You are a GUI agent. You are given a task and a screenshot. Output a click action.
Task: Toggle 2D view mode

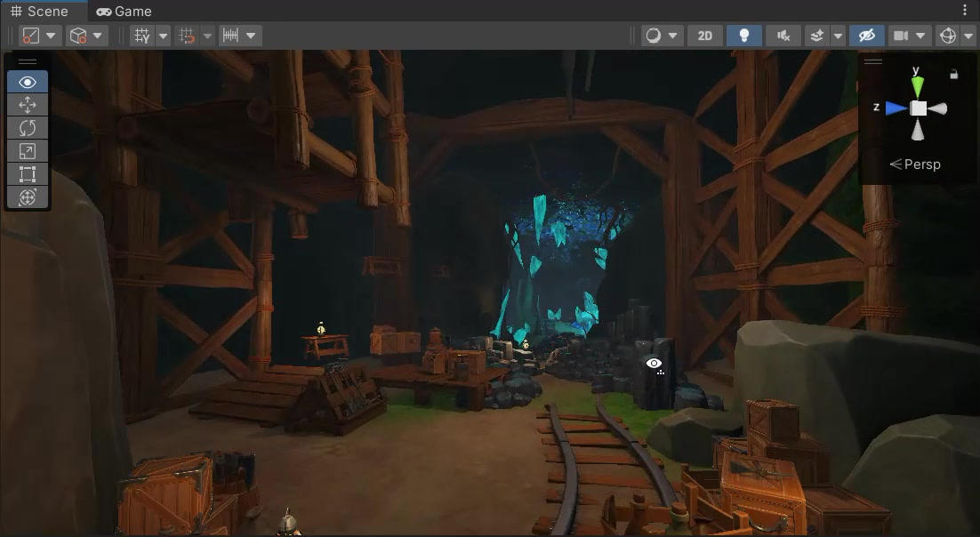(x=705, y=36)
